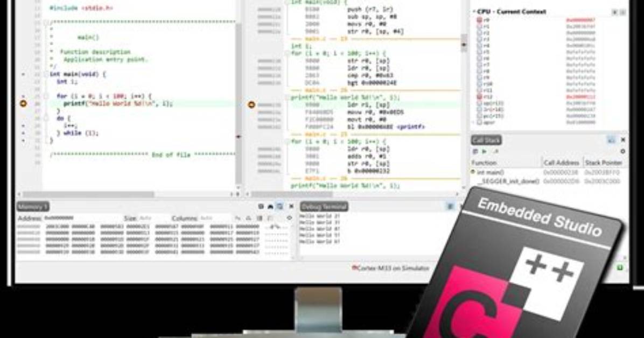Screen dimensions: 644x338
Task: Collapse the int main(void) code fold
Action: point(46,74)
